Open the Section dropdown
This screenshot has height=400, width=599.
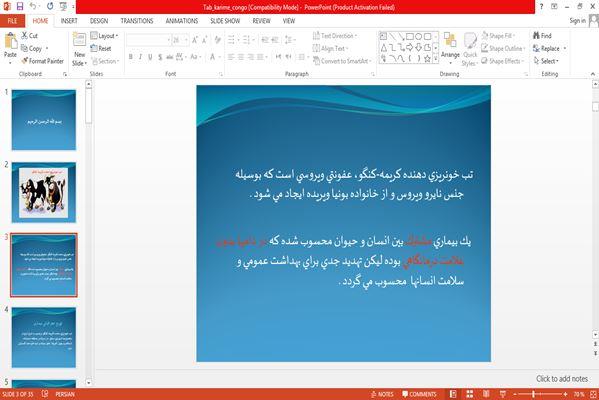coord(106,61)
